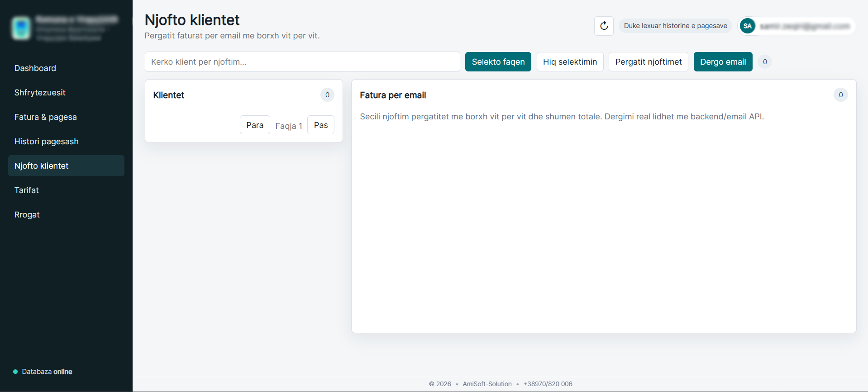Viewport: 868px width, 392px height.
Task: Focus the Kerko klient per njoftim search field
Action: (x=302, y=62)
